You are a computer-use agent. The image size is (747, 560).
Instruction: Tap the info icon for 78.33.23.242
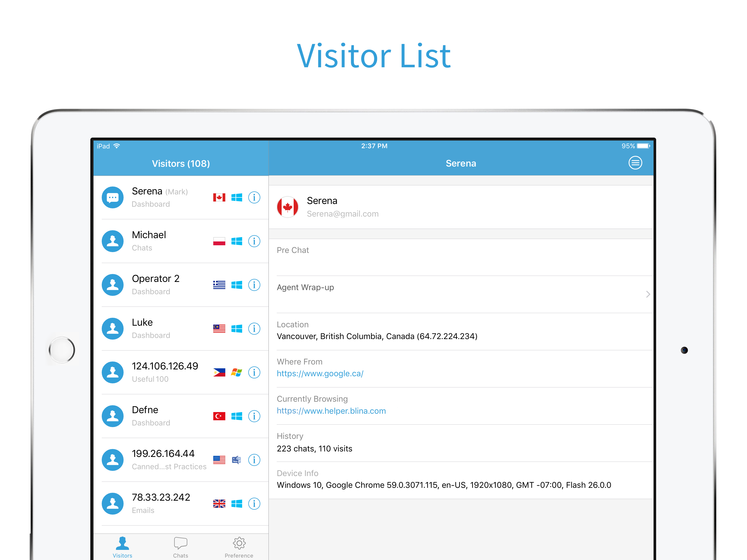click(254, 504)
